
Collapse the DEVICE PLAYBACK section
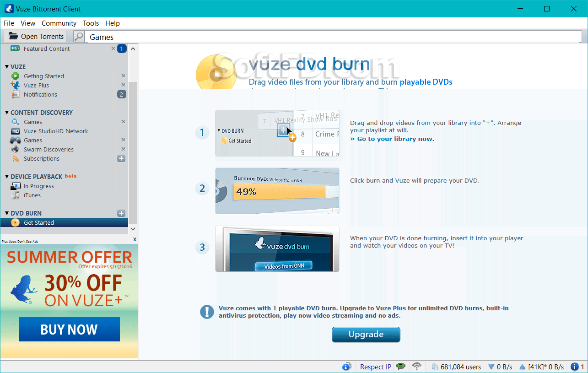point(7,177)
